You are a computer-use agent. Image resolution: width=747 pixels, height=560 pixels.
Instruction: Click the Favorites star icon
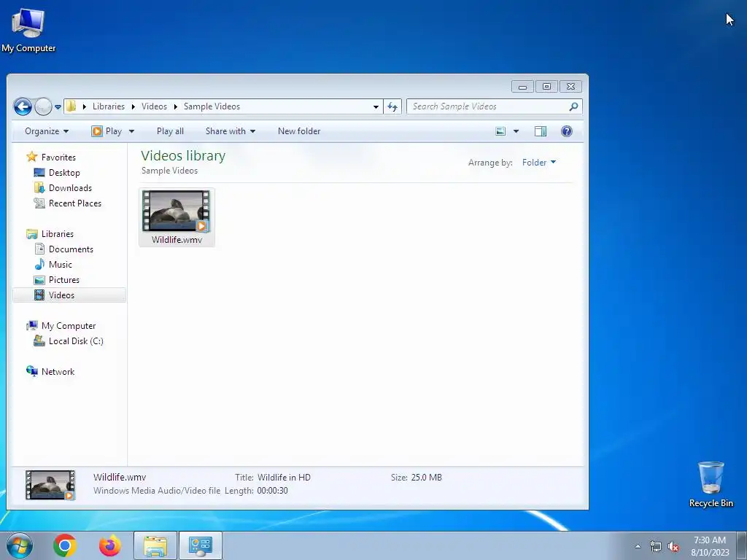(x=32, y=157)
